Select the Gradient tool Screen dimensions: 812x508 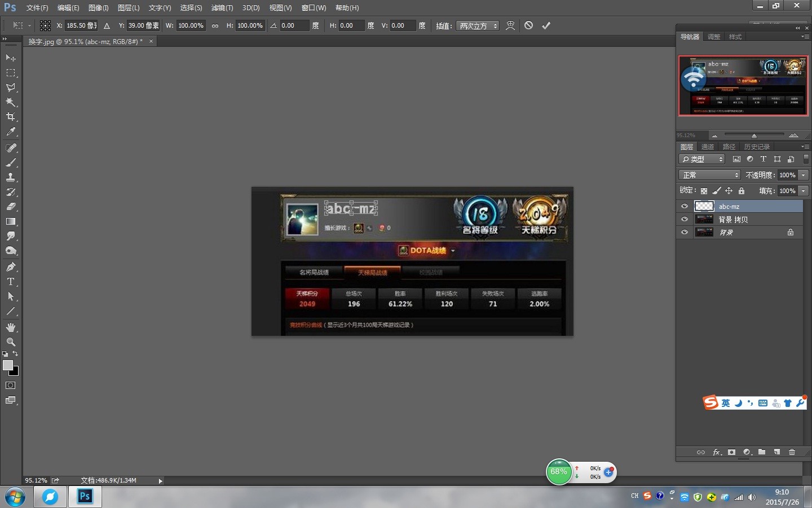click(x=11, y=221)
